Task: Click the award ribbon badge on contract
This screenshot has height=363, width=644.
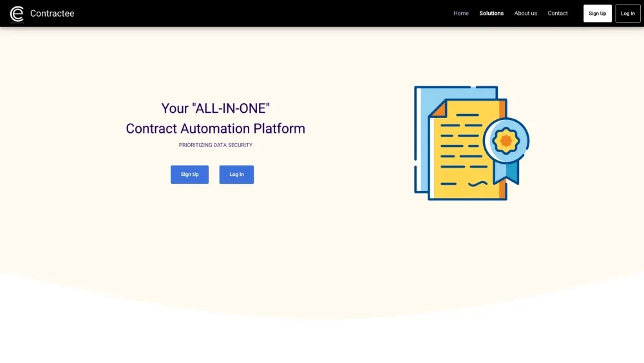Action: click(x=506, y=140)
